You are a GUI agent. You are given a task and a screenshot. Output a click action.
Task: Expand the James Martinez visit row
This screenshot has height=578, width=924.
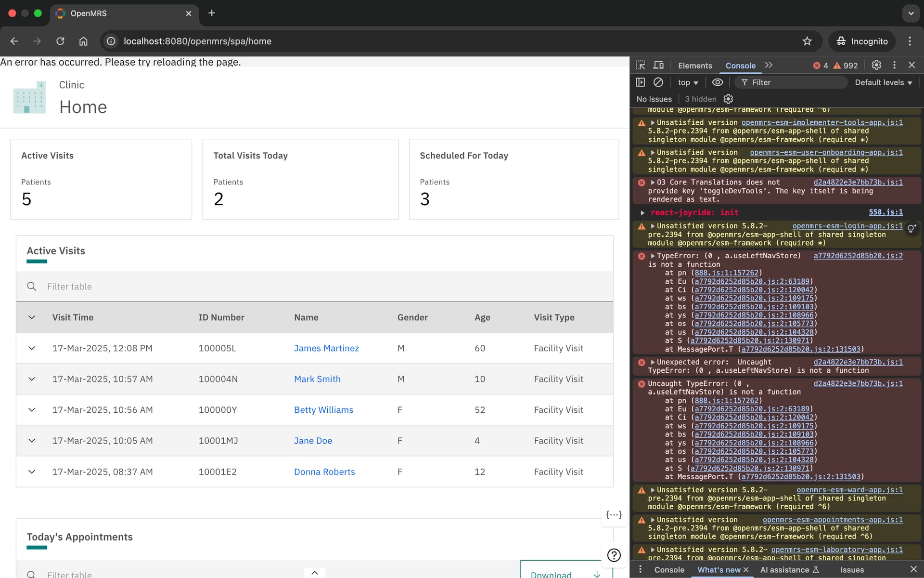click(x=32, y=348)
